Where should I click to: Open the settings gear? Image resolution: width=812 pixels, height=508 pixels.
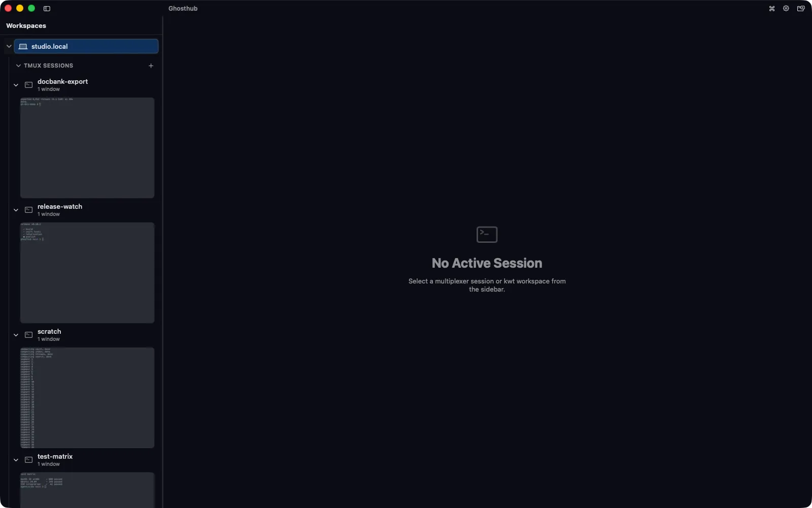pyautogui.click(x=786, y=9)
